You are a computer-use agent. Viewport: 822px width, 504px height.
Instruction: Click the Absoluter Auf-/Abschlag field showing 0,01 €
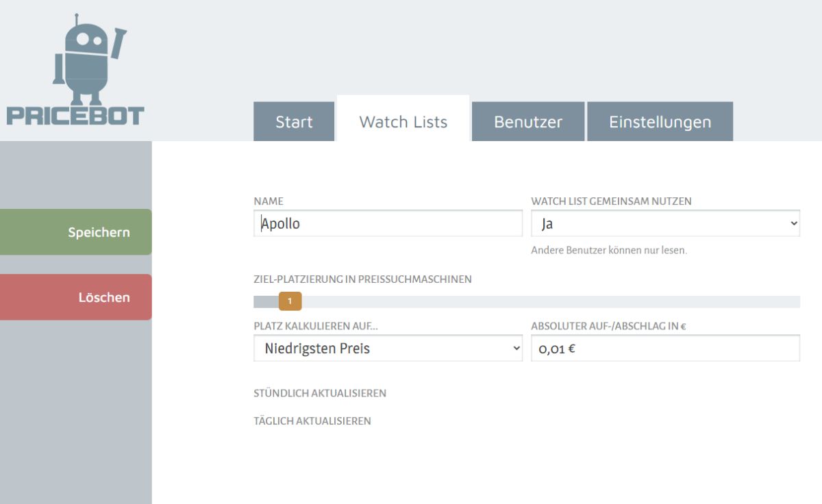(665, 349)
